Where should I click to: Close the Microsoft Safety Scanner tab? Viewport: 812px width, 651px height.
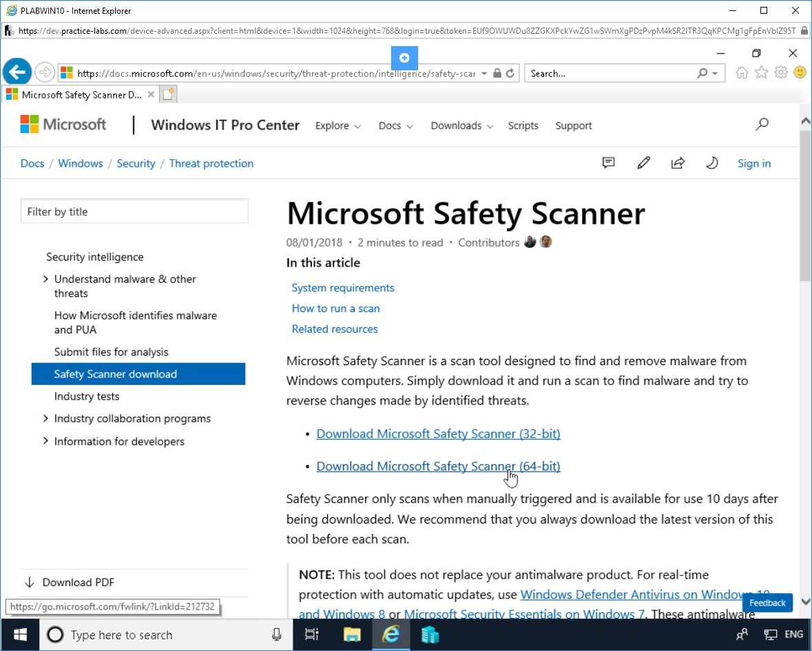pos(151,94)
